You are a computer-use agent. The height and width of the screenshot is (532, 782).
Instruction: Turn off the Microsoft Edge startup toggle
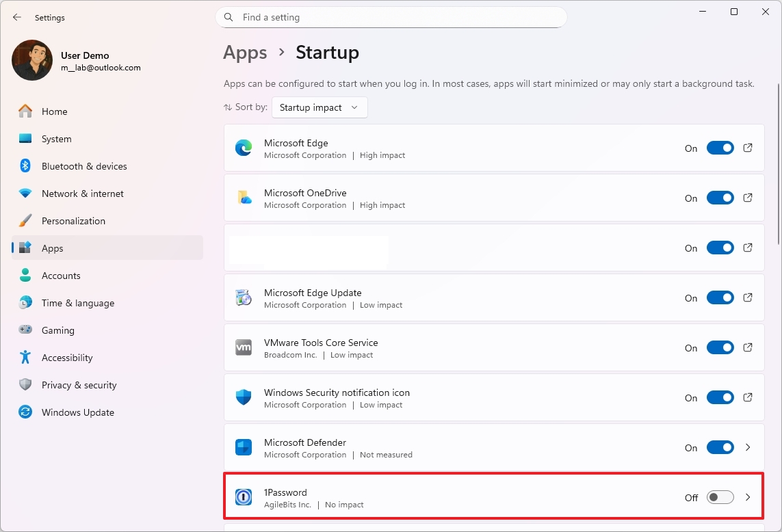pyautogui.click(x=720, y=148)
